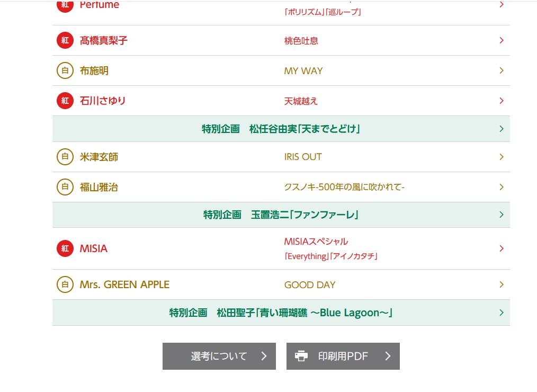The height and width of the screenshot is (392, 537).
Task: Open special feature 松任谷由実「天までとどけ」
Action: pyautogui.click(x=281, y=129)
